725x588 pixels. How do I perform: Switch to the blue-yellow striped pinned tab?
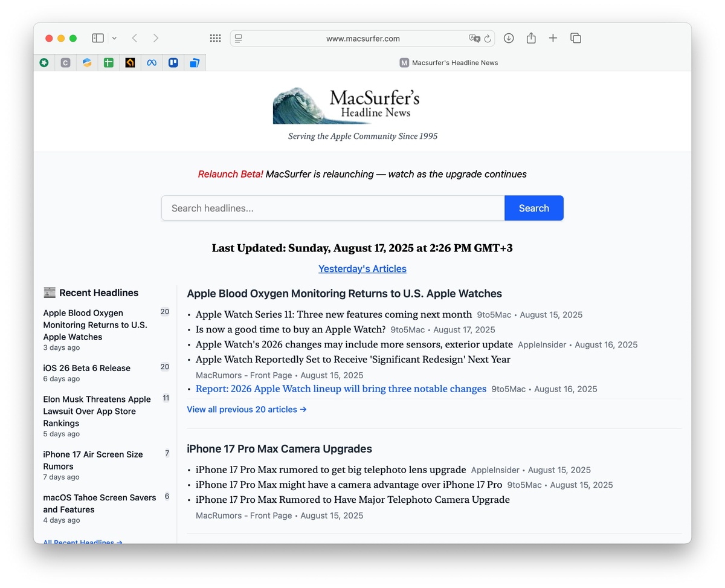(x=87, y=62)
